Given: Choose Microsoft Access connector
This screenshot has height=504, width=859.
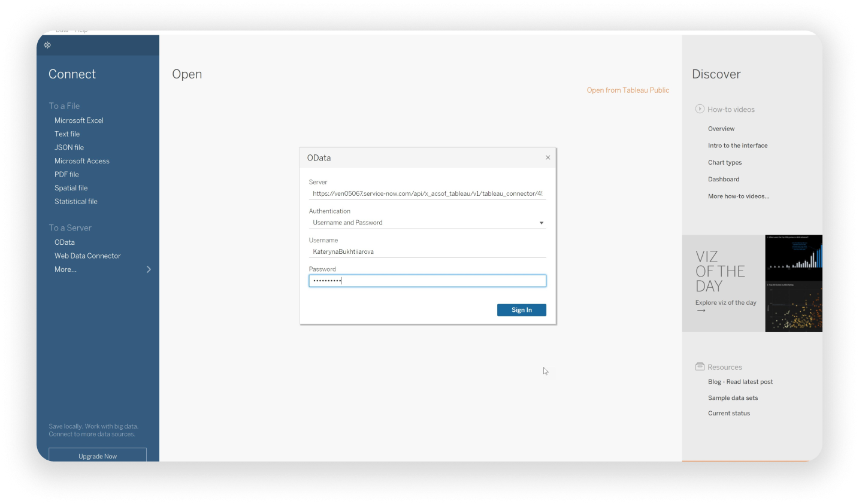Looking at the screenshot, I should point(82,161).
